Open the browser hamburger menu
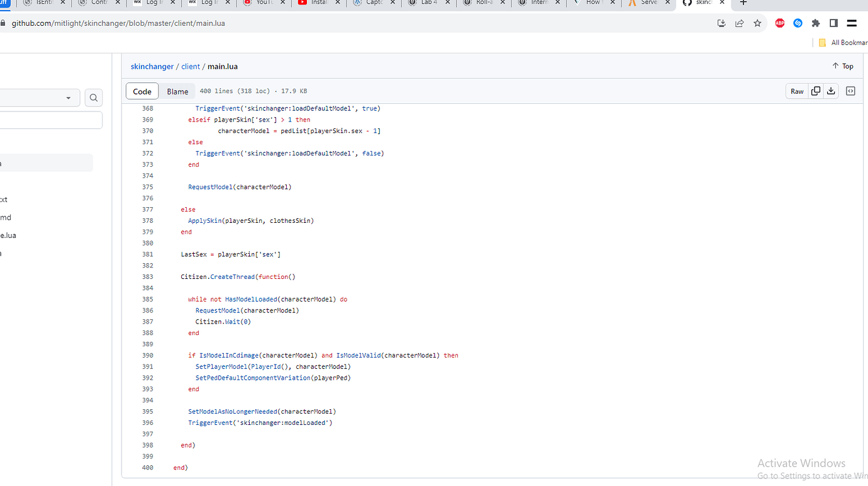Image resolution: width=868 pixels, height=486 pixels. point(852,23)
